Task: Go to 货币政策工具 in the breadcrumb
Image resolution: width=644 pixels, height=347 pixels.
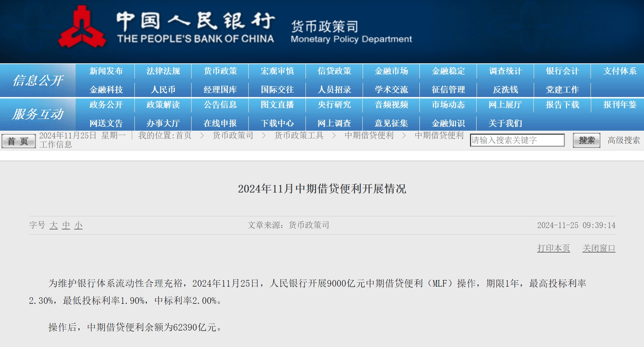Action: coord(299,135)
